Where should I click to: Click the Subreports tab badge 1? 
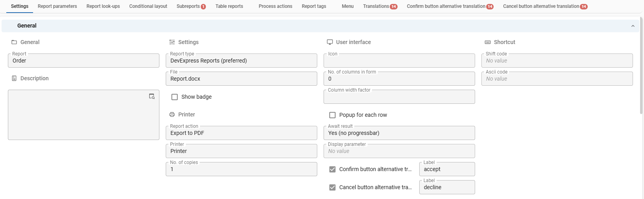[x=203, y=7]
